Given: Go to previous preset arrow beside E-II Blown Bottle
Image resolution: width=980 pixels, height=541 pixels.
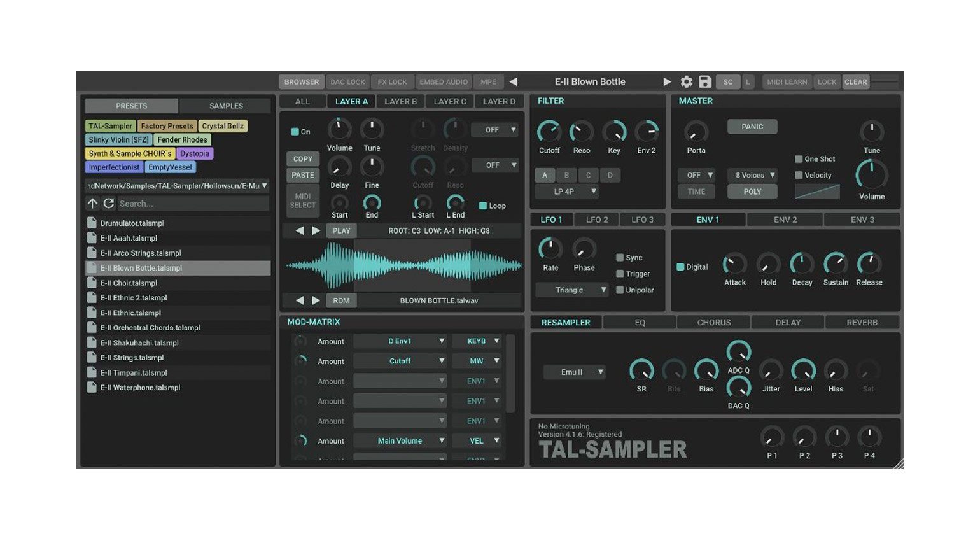Looking at the screenshot, I should pos(513,81).
